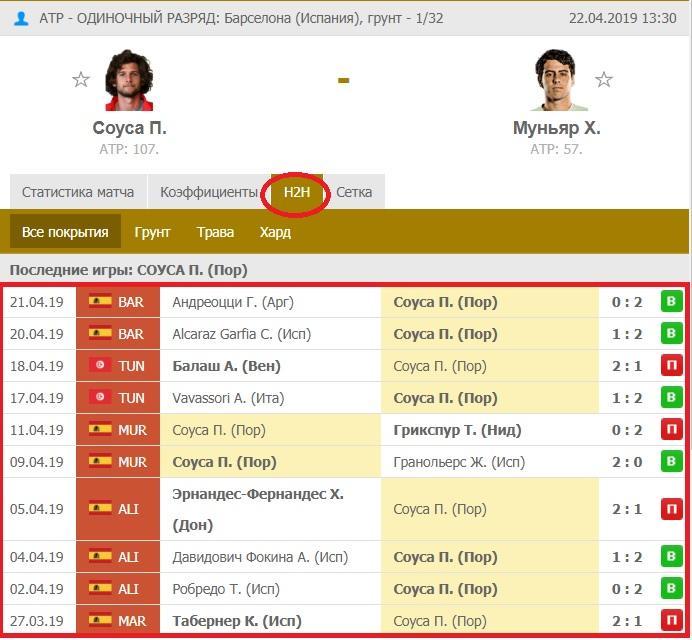Click the favorite star beside Муньяр Х.
Screen dimensions: 692x640
pyautogui.click(x=603, y=80)
